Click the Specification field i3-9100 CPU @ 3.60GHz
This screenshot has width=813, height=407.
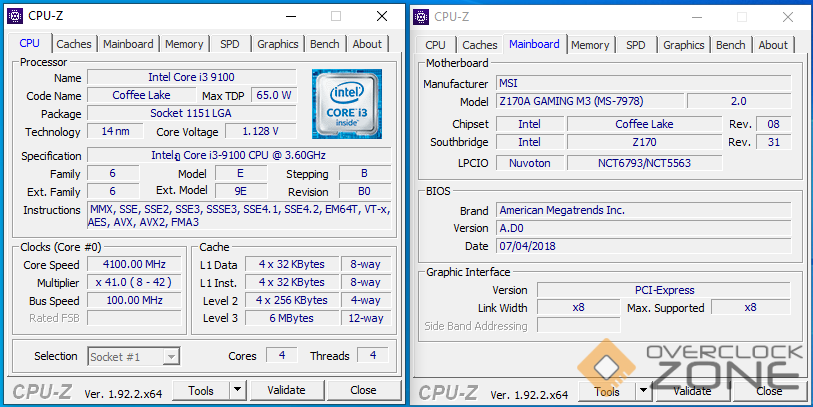coord(239,155)
